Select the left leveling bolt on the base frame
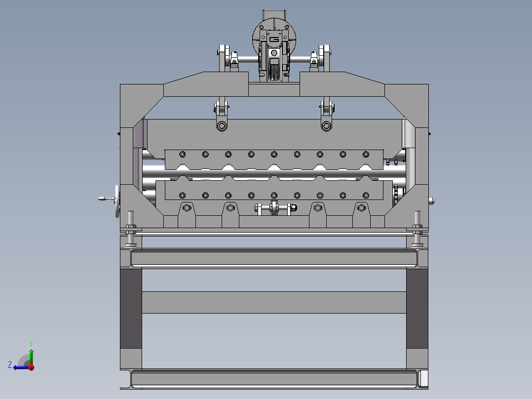532x399 pixels. pos(131,229)
